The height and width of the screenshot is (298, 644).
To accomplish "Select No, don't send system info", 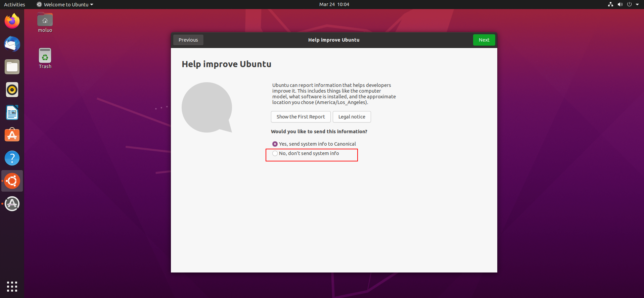I will [x=306, y=153].
